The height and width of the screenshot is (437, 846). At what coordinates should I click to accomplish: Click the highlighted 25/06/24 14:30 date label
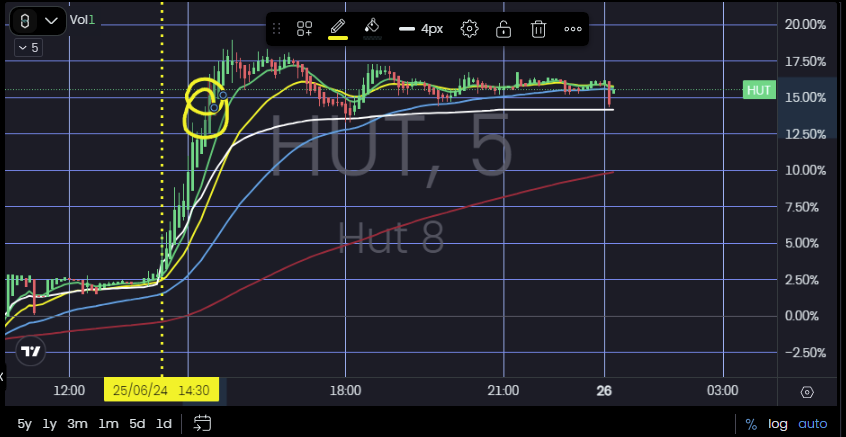click(x=161, y=390)
